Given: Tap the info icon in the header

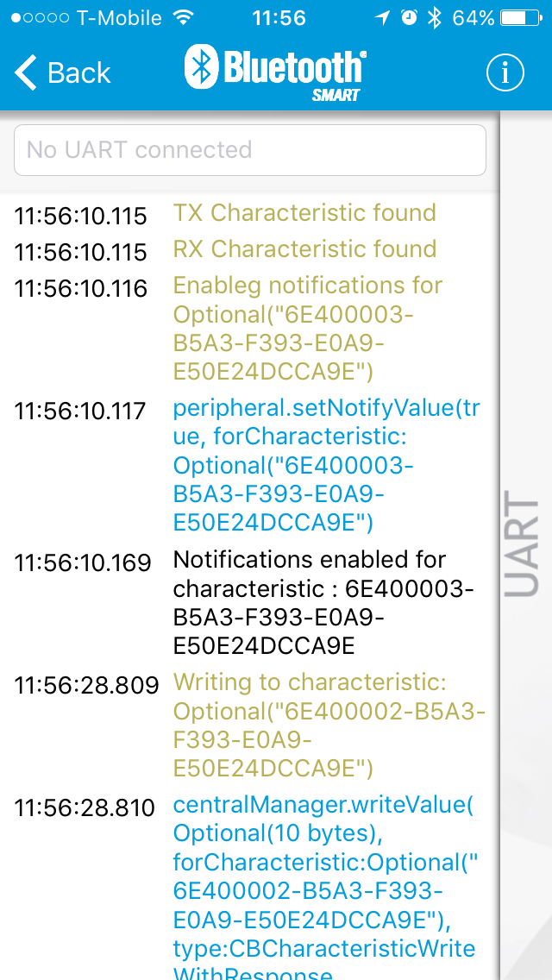Looking at the screenshot, I should (x=505, y=73).
